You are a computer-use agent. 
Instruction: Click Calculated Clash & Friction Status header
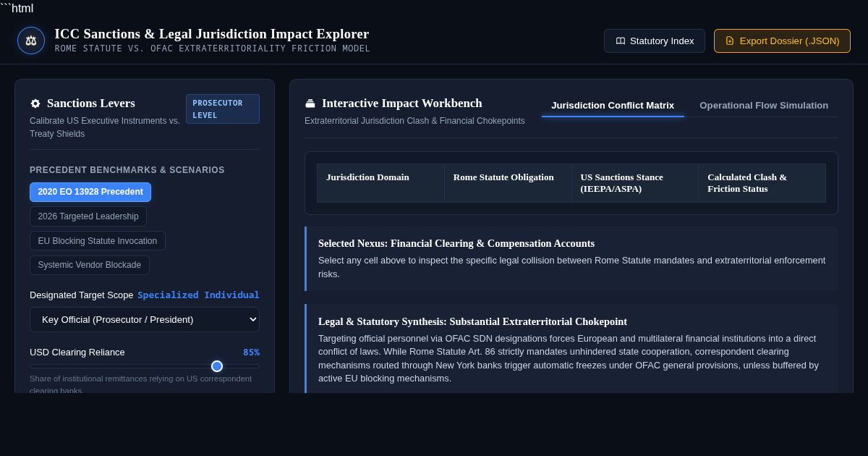coord(762,183)
